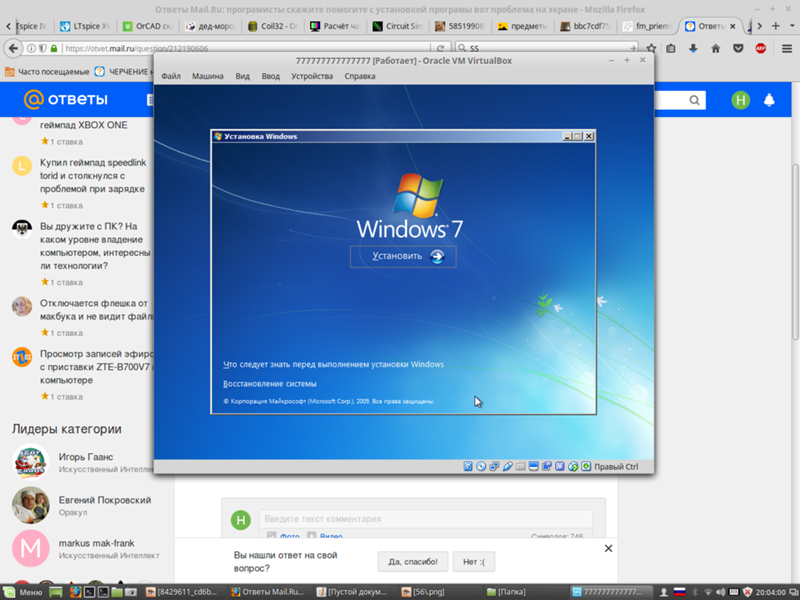
Task: Click the Firefox home icon
Action: pos(715,48)
